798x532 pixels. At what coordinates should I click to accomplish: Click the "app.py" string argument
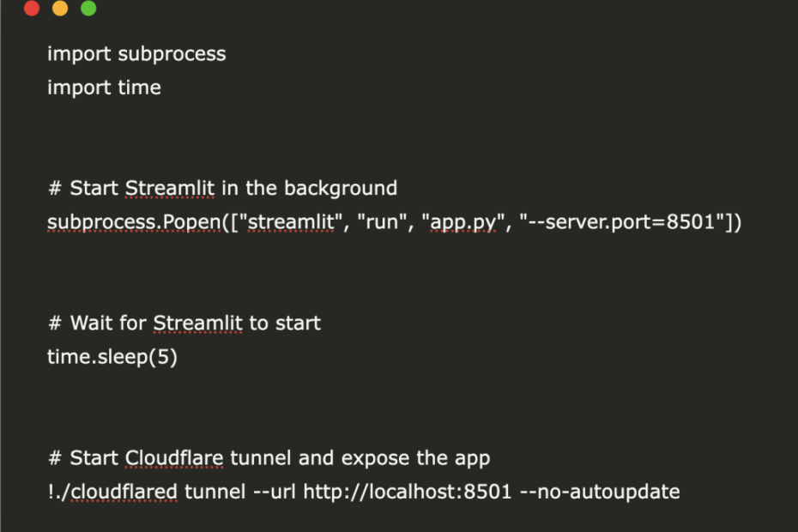point(463,222)
